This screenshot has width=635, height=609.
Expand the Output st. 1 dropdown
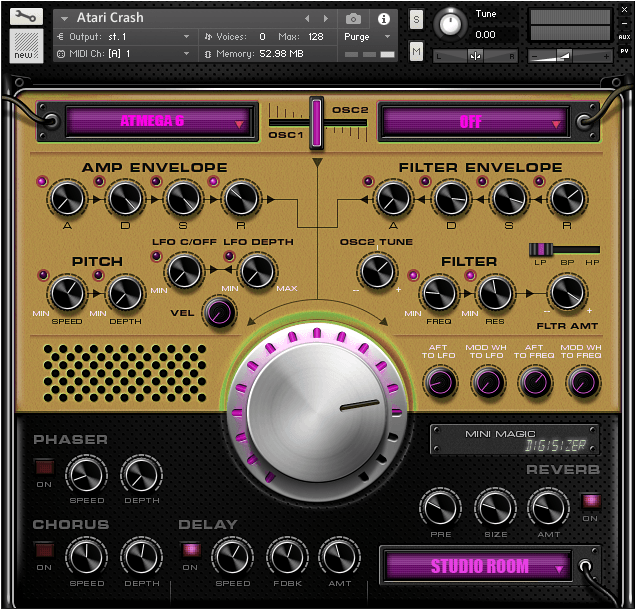[186, 37]
